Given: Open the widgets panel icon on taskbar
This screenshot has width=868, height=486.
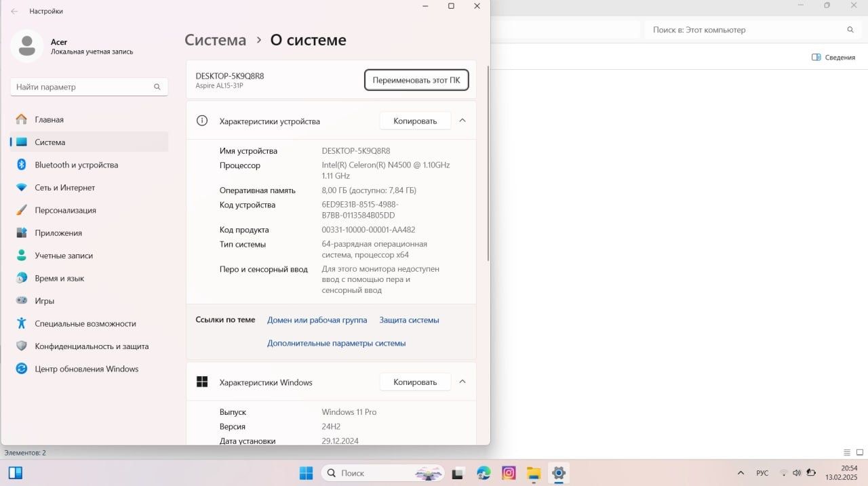Looking at the screenshot, I should (16, 473).
